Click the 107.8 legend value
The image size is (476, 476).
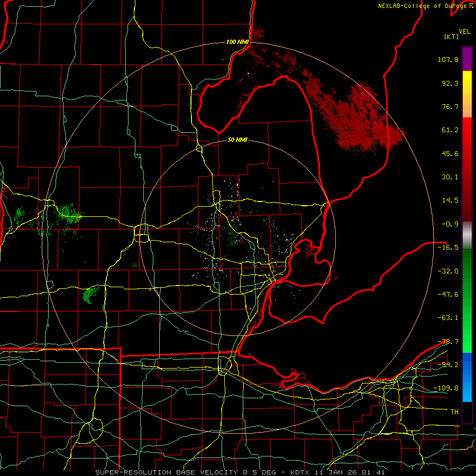tap(448, 59)
